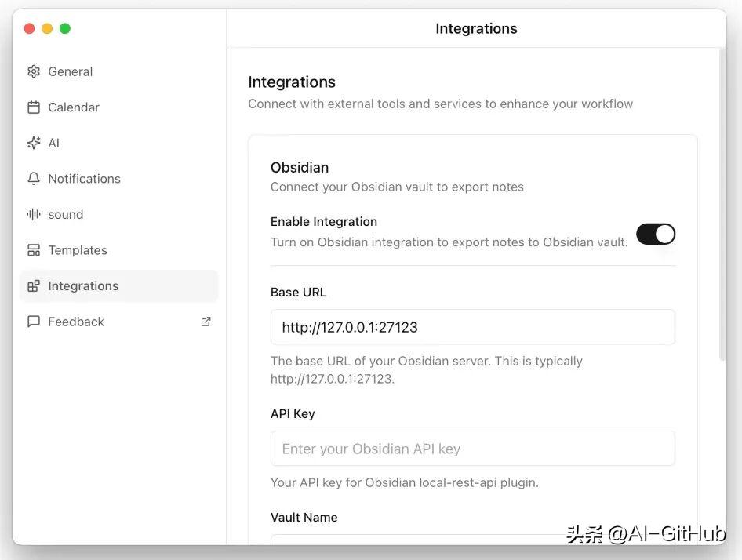Viewport: 742px width, 560px height.
Task: Open the General settings section
Action: point(71,71)
